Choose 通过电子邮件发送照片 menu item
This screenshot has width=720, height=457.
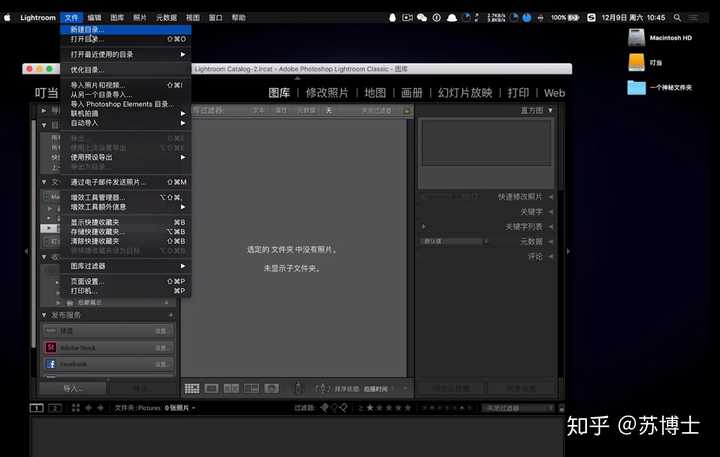point(126,182)
